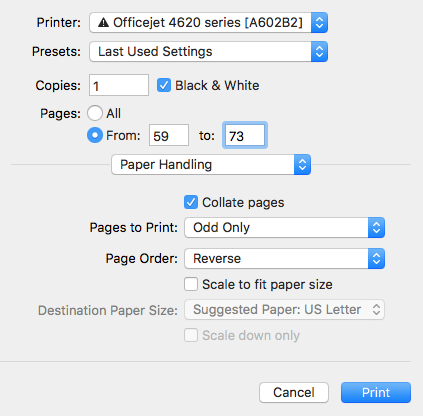Viewport: 423px width, 416px height.
Task: Select the From page range radio button
Action: 95,135
